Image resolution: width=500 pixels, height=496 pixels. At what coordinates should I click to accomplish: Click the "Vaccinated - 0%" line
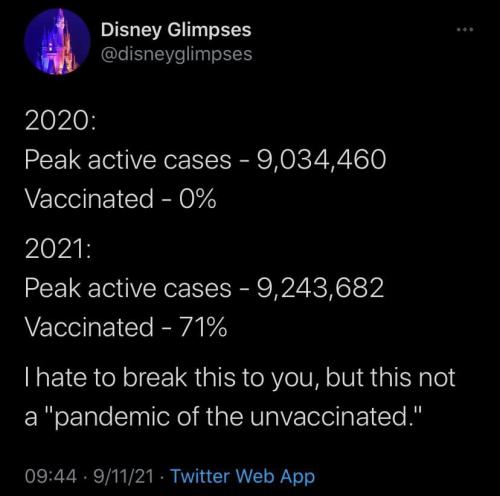click(120, 199)
